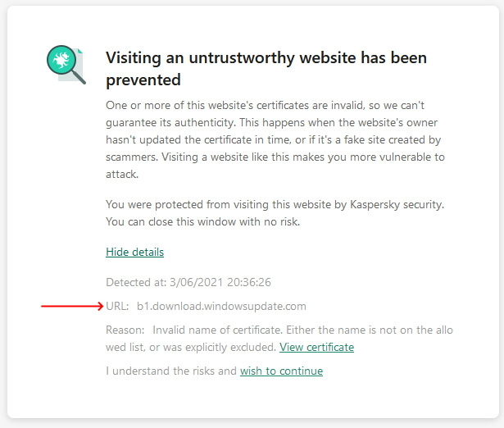Proceed via the wish to continue link

[281, 371]
